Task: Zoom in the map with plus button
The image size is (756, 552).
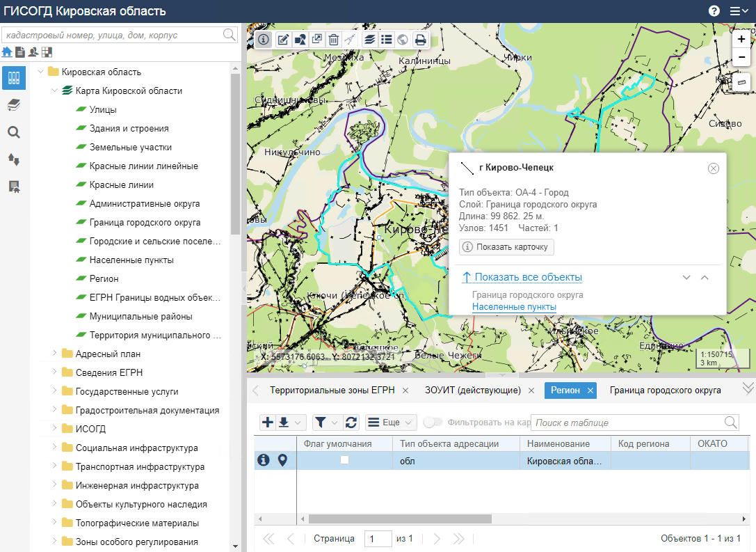Action: [741, 40]
